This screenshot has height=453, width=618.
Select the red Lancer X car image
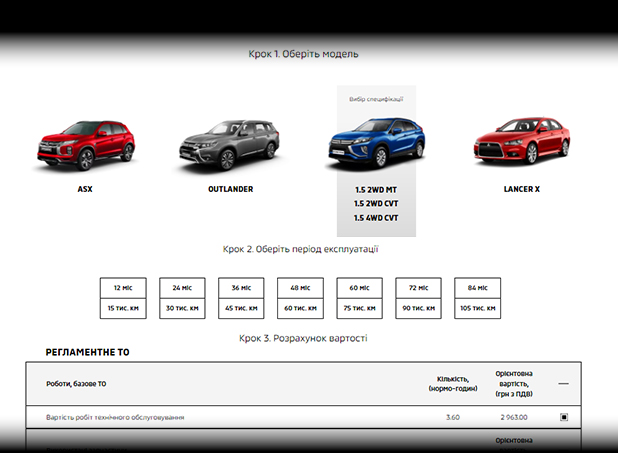[x=521, y=142]
